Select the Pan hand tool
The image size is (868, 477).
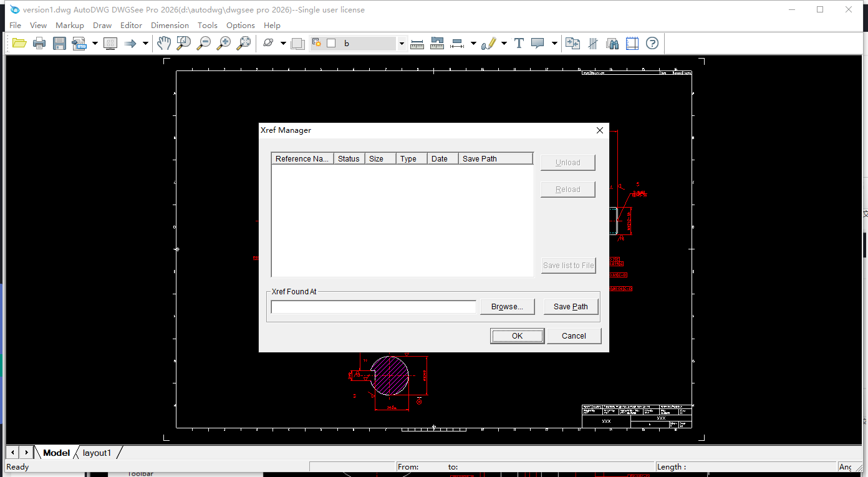click(163, 43)
